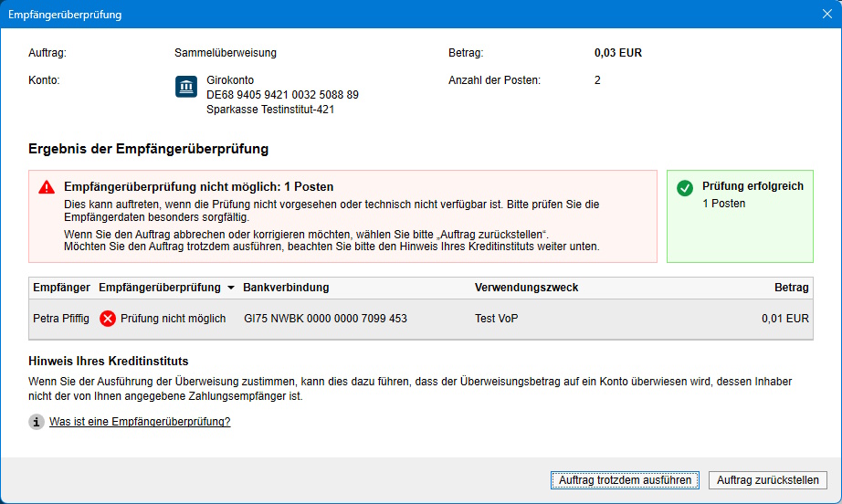Open the 'Was ist eine Empfängerüberprüfung?' link
Image resolution: width=842 pixels, height=504 pixels.
(x=140, y=422)
